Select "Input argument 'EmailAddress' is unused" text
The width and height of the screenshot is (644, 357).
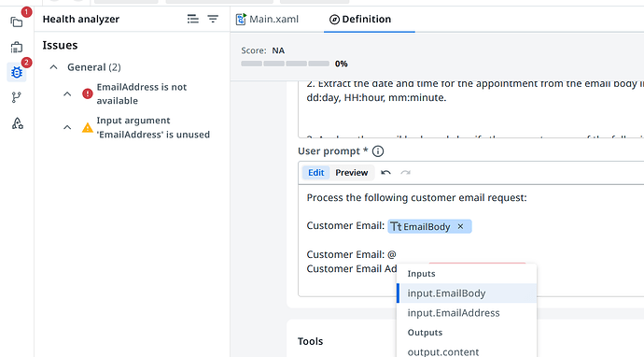pyautogui.click(x=153, y=127)
